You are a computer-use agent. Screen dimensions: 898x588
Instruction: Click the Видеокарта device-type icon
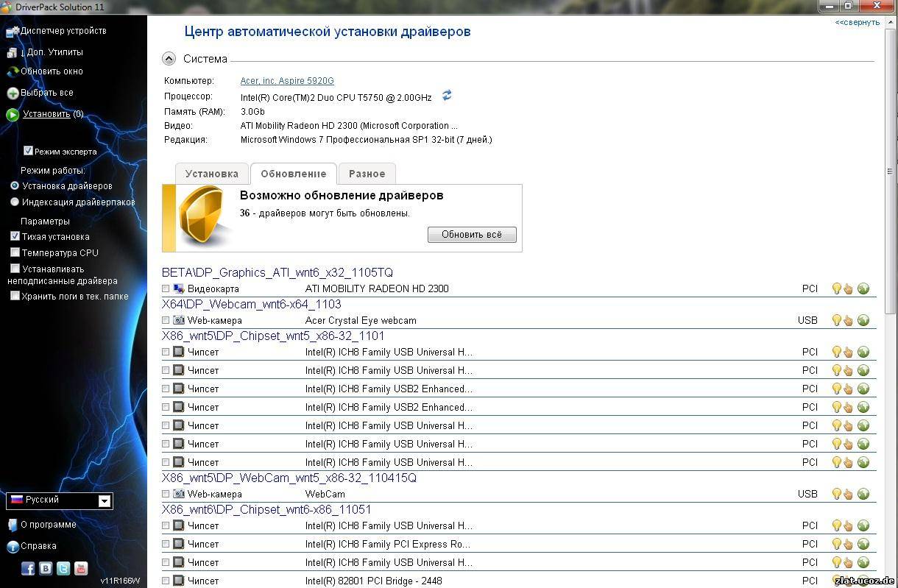[x=178, y=288]
